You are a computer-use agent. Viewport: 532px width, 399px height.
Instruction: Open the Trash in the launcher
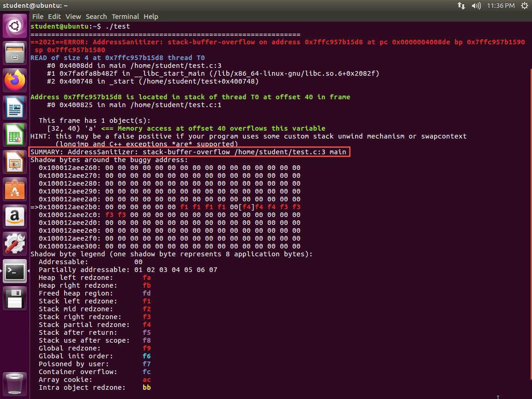coord(15,383)
